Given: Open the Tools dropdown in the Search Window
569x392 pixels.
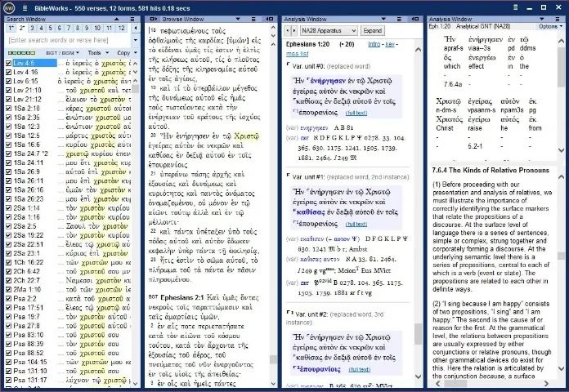Looking at the screenshot, I should (x=98, y=53).
